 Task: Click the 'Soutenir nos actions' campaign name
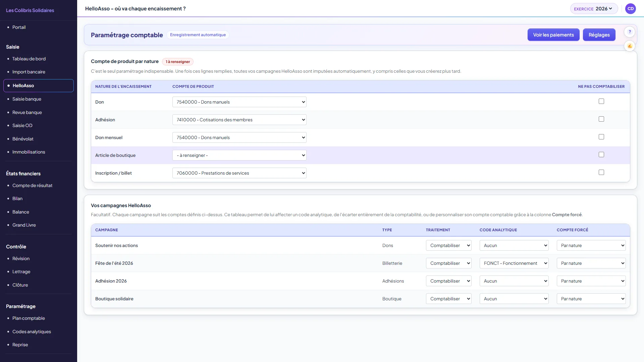point(116,245)
